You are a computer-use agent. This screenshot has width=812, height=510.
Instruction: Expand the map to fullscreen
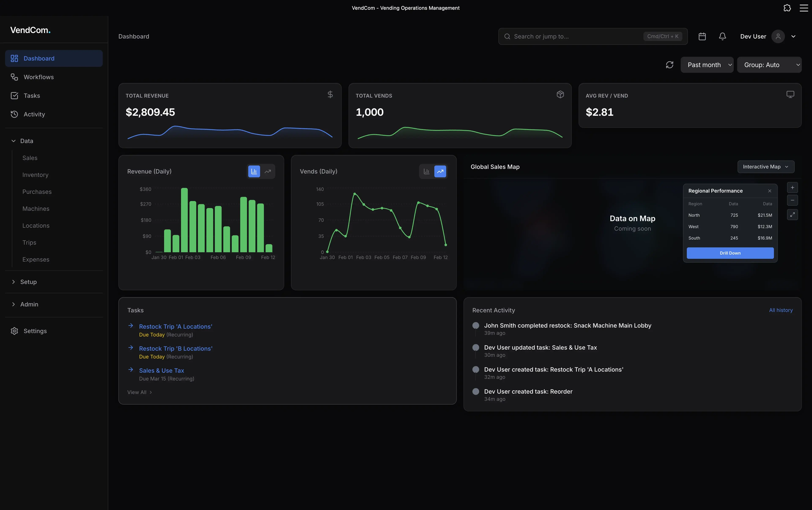(793, 215)
